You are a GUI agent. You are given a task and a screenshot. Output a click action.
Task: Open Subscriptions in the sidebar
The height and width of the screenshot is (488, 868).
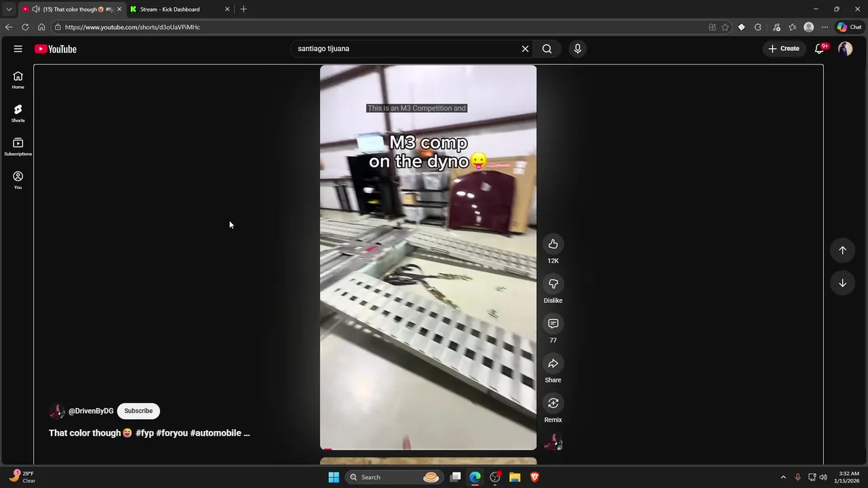[x=18, y=147]
